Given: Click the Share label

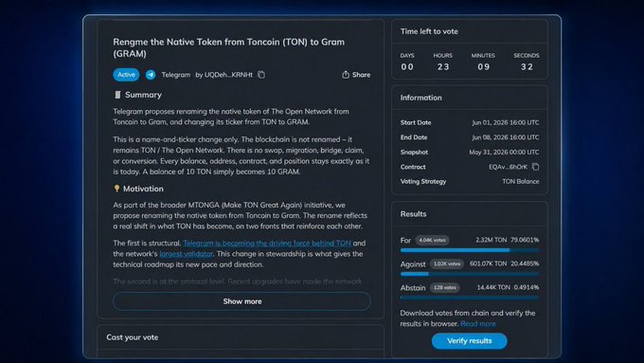Looking at the screenshot, I should (361, 75).
